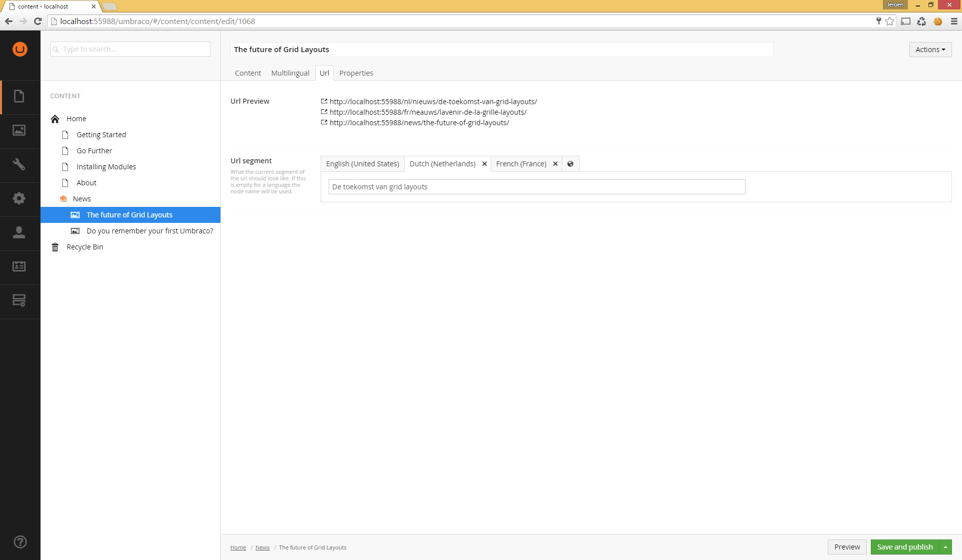Screen dimensions: 962x560
Task: Open the Forms section icon
Action: [19, 301]
